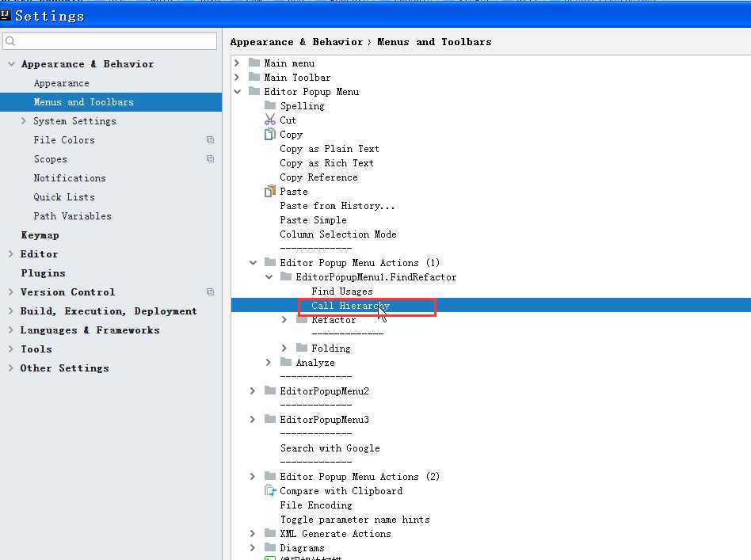The image size is (751, 560).
Task: Select the Paste from History action
Action: 337,205
